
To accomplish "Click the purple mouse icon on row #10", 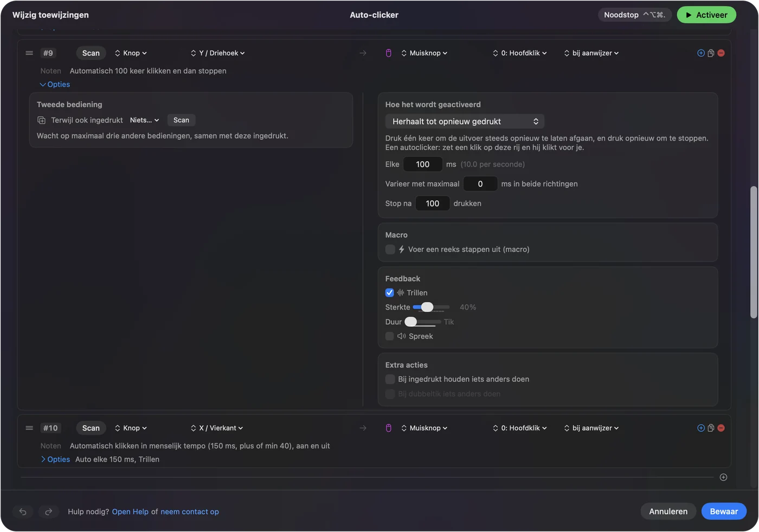I will click(388, 428).
